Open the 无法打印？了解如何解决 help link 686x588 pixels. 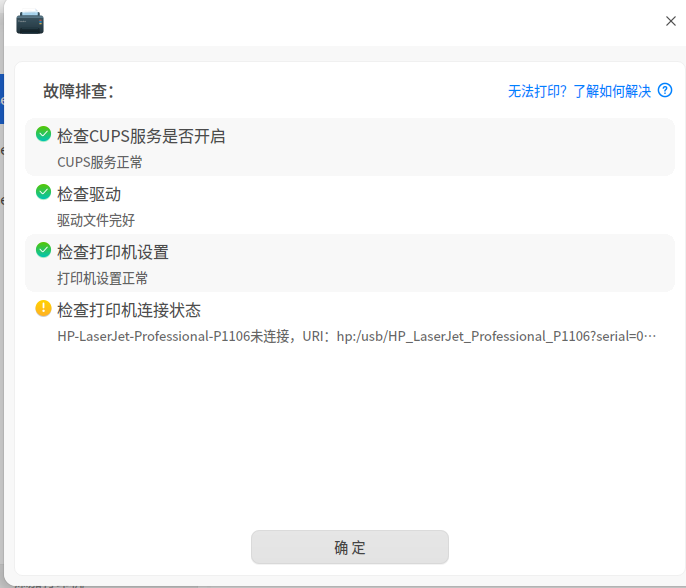click(579, 91)
